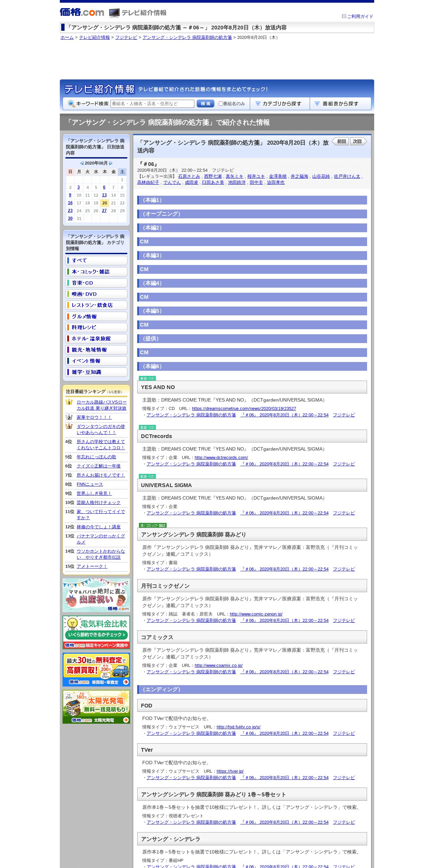This screenshot has width=434, height=868.
Task: Click 音楽・CD tag above YES AND NO
Action: click(x=147, y=378)
